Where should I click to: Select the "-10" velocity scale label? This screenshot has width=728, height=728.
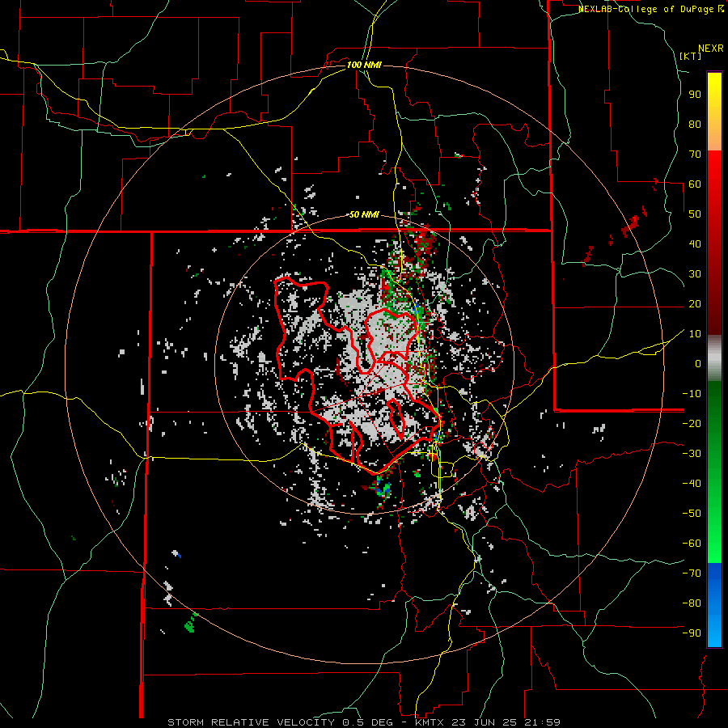pos(692,394)
